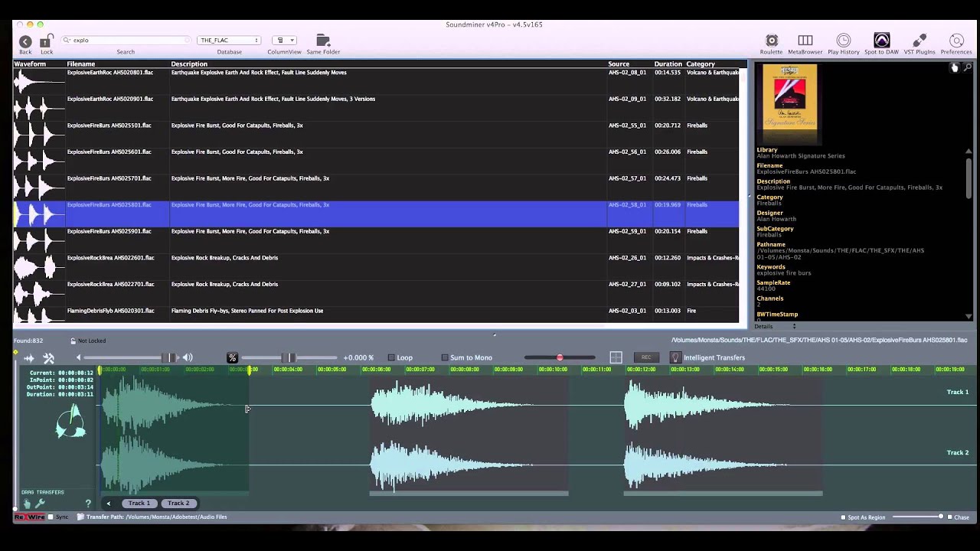980x551 pixels.
Task: Select row ExplosiveFireBurs AHS025501.flac
Action: pos(376,134)
